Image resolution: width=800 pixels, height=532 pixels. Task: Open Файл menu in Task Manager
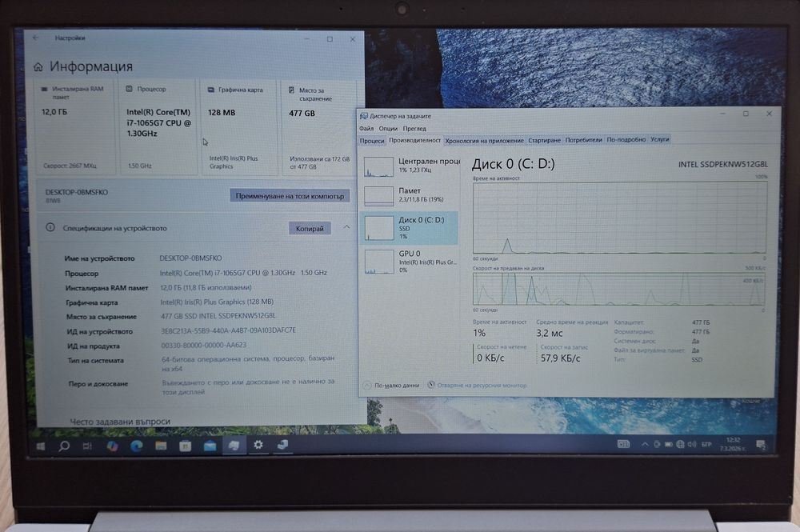pos(366,129)
